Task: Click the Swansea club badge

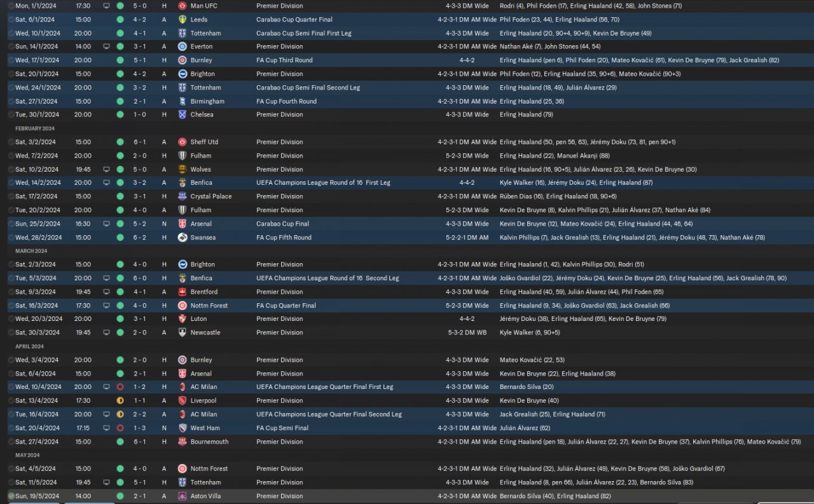Action: point(183,238)
